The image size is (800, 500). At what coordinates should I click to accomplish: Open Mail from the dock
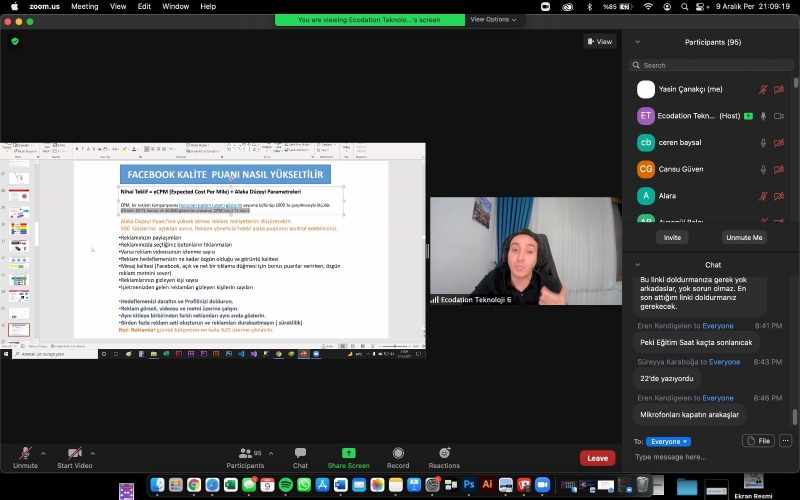[x=359, y=484]
